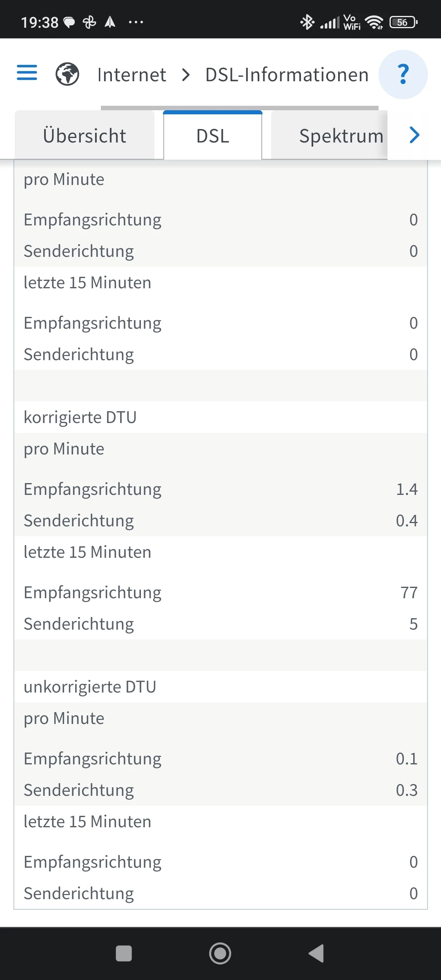The width and height of the screenshot is (441, 980).
Task: Tap the breadcrumb chevron after Internet
Action: pos(186,75)
